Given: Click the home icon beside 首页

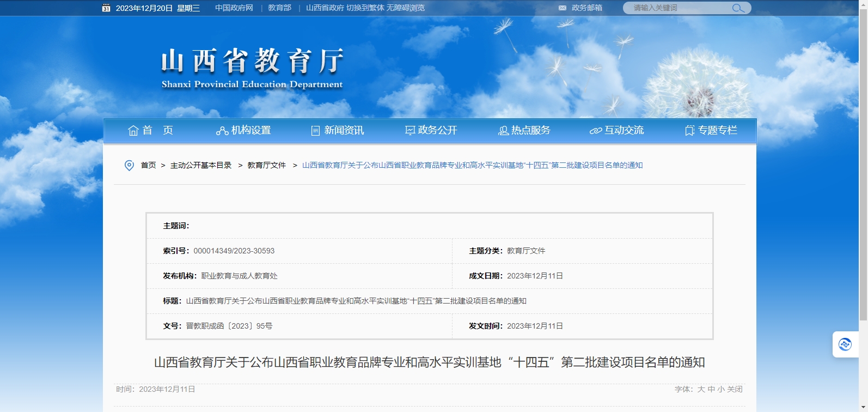Looking at the screenshot, I should click(x=133, y=131).
